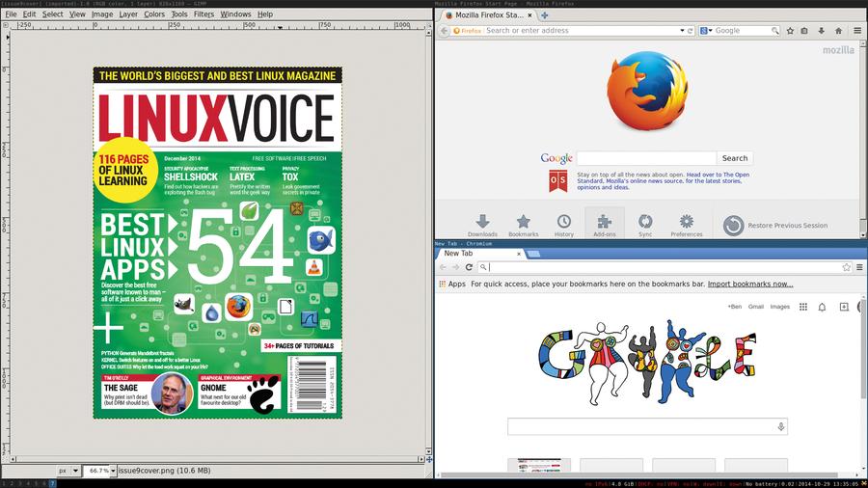Open the Windows menu in GIMP
This screenshot has height=488, width=868.
[x=236, y=14]
